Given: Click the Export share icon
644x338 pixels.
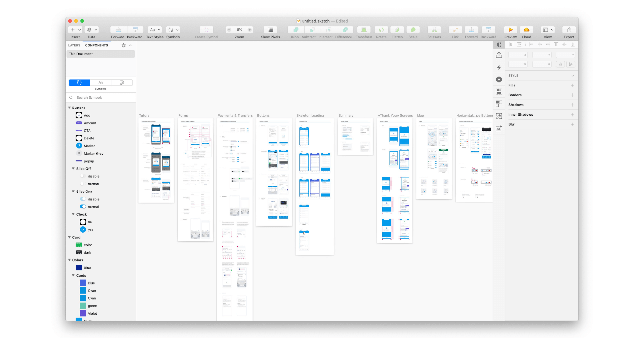Looking at the screenshot, I should tap(569, 30).
